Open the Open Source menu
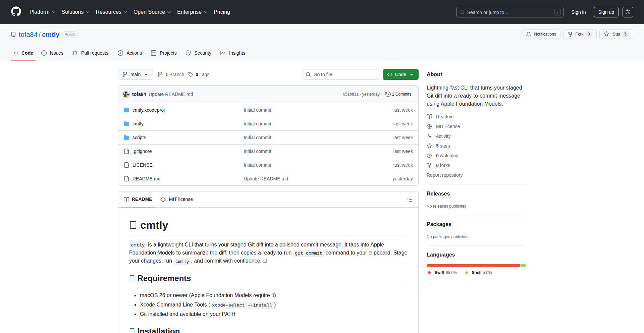644x333 pixels. click(x=152, y=12)
